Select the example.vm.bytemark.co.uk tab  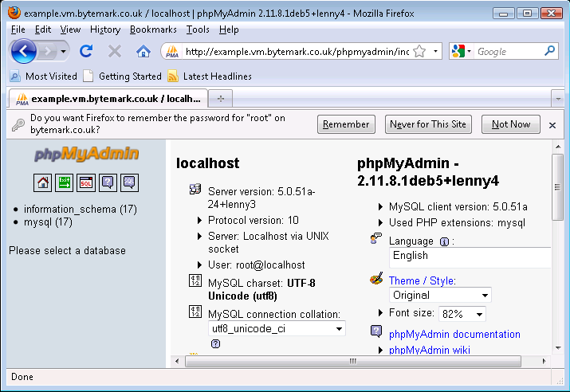(x=108, y=99)
